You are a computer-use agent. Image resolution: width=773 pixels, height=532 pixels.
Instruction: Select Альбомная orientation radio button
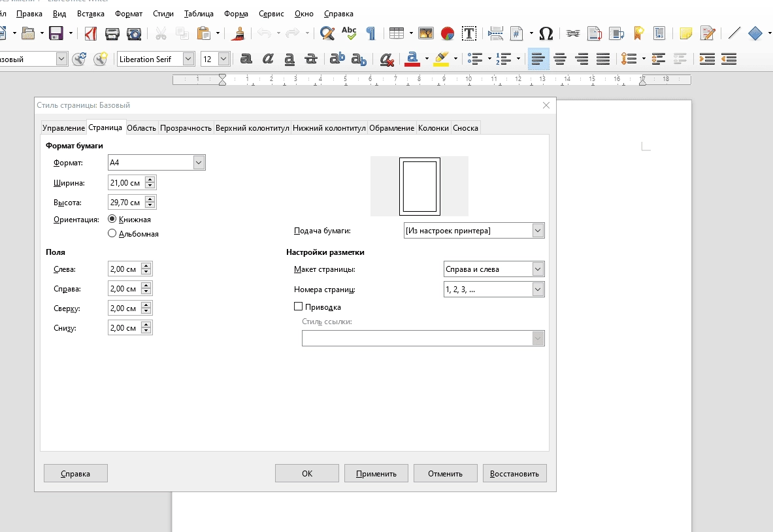tap(112, 233)
